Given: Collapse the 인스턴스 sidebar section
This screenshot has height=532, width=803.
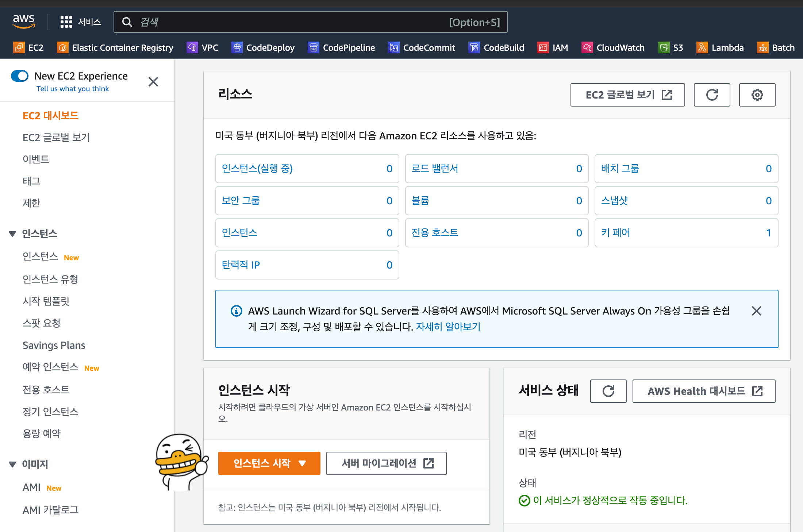Looking at the screenshot, I should 12,234.
